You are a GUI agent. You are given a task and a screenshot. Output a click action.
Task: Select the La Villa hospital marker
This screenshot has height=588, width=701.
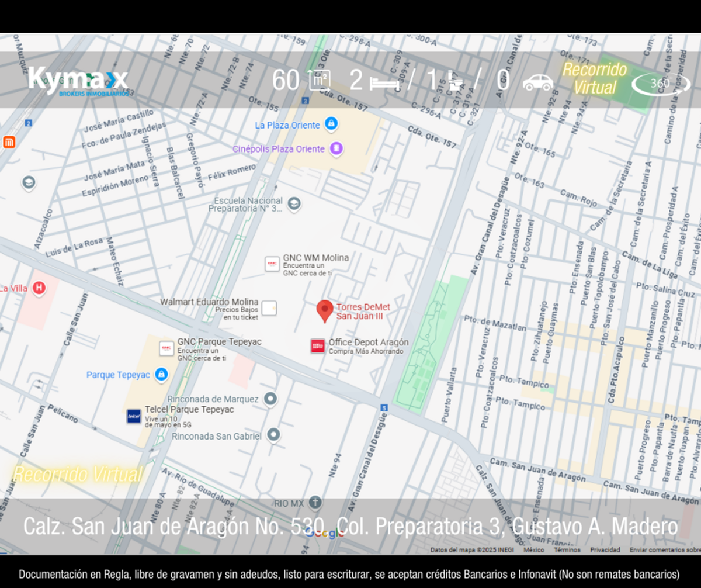(39, 288)
